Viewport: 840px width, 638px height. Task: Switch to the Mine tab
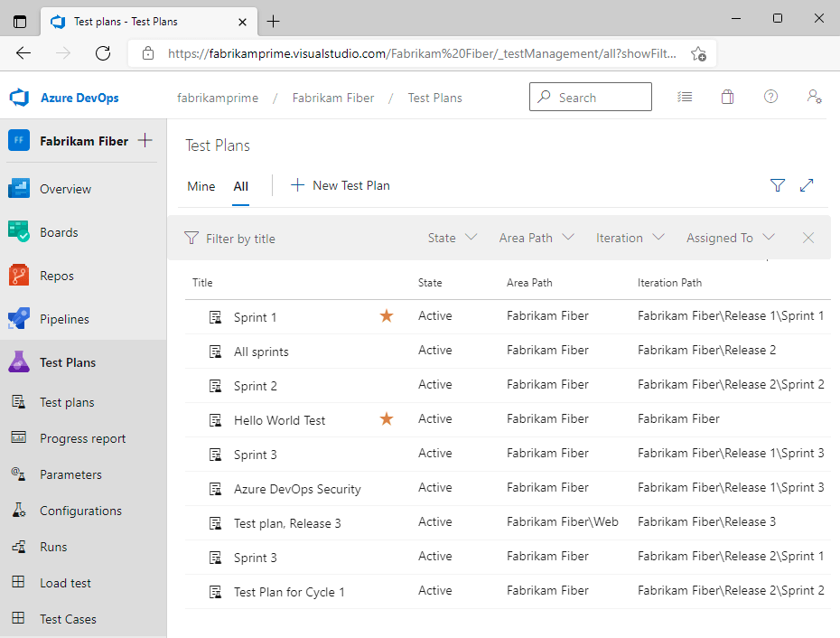click(x=201, y=186)
